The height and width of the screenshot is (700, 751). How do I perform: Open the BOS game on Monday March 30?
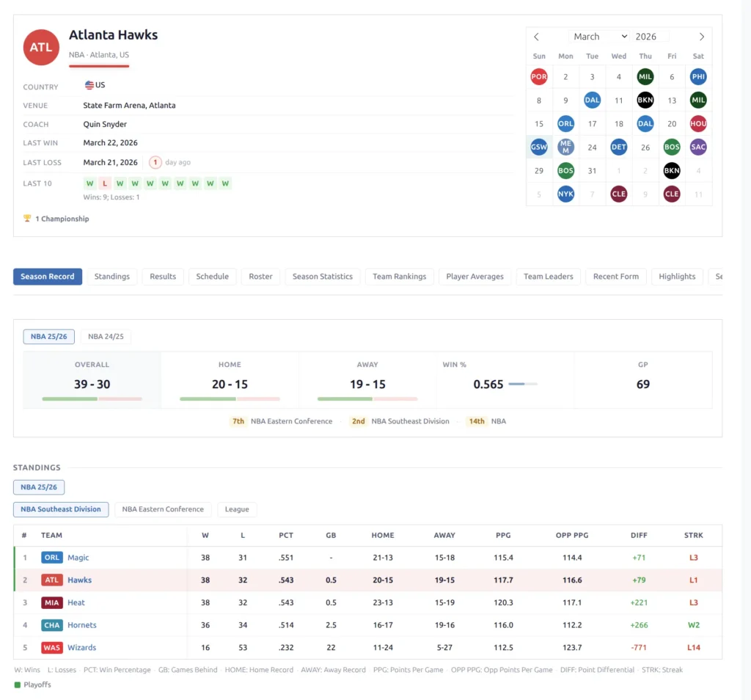[x=565, y=170]
